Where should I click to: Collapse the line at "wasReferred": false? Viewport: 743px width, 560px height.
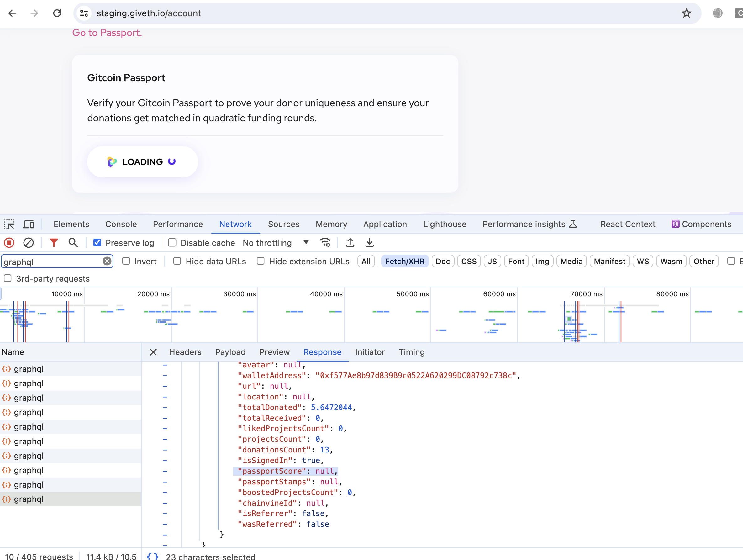click(165, 524)
